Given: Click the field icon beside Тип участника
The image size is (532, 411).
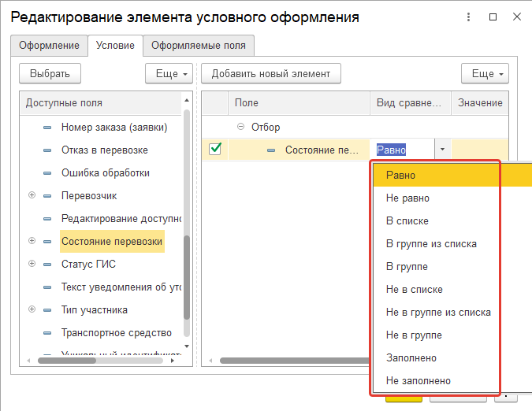Looking at the screenshot, I should (x=47, y=310).
